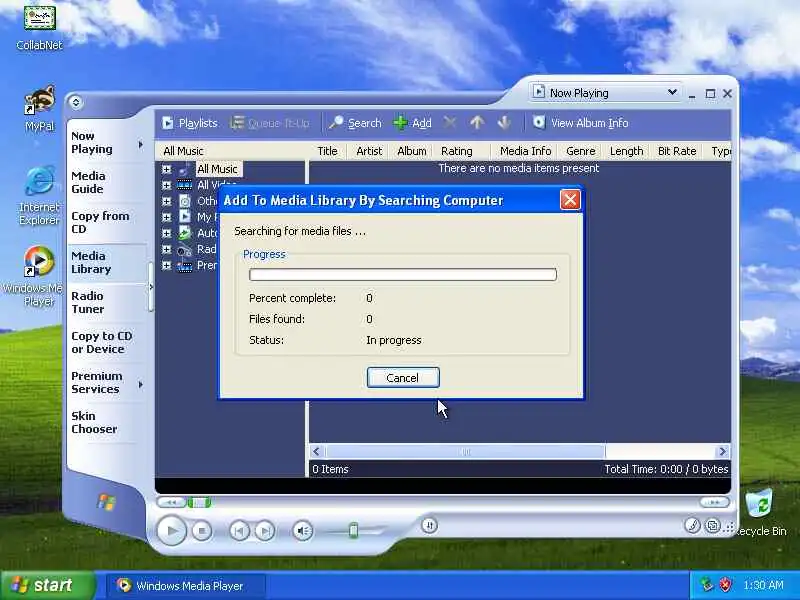Expand the All Video tree node
This screenshot has height=600, width=800.
pyautogui.click(x=166, y=185)
